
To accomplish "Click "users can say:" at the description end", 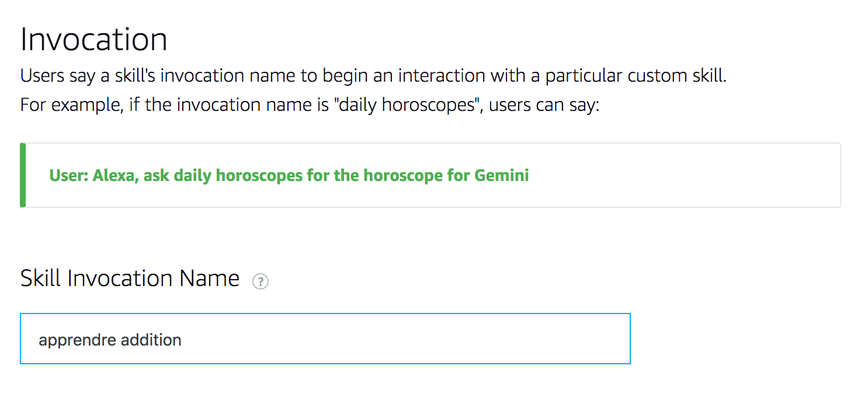I will (x=544, y=106).
